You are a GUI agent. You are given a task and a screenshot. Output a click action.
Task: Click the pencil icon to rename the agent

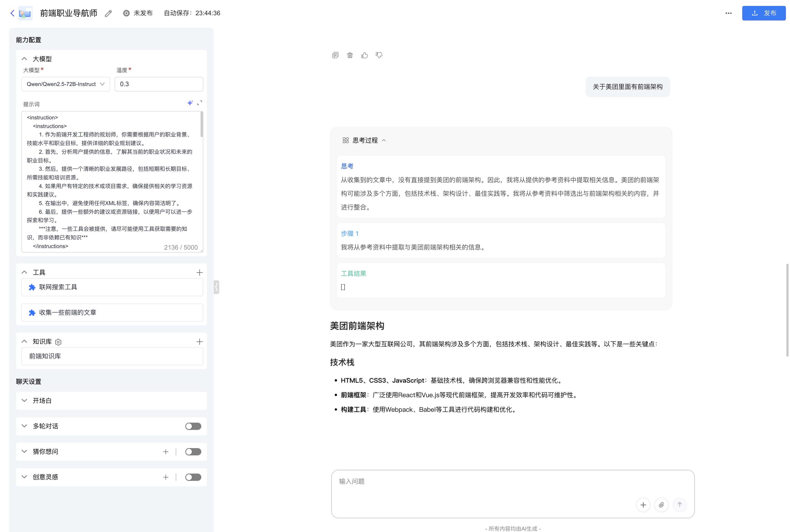pyautogui.click(x=108, y=14)
